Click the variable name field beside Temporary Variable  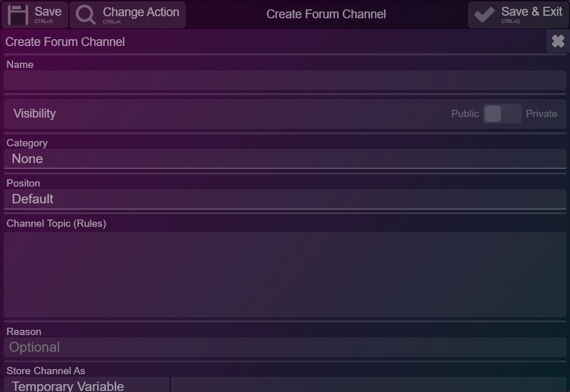click(369, 385)
